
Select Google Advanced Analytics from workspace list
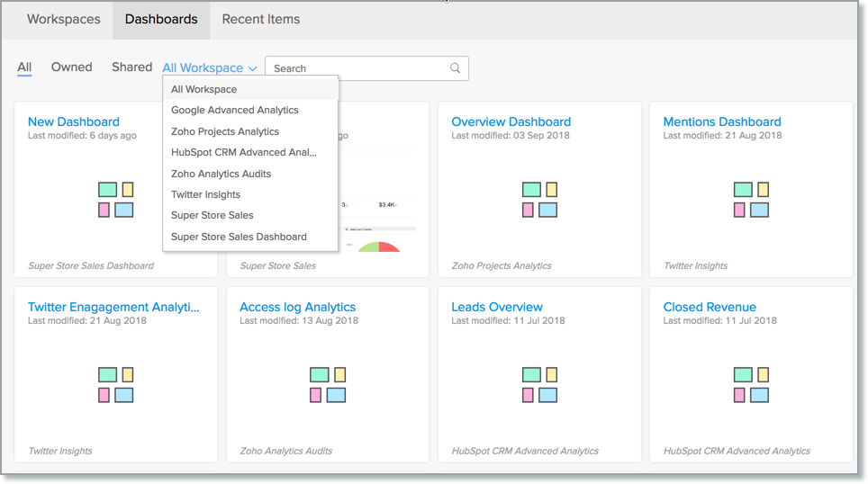point(235,111)
